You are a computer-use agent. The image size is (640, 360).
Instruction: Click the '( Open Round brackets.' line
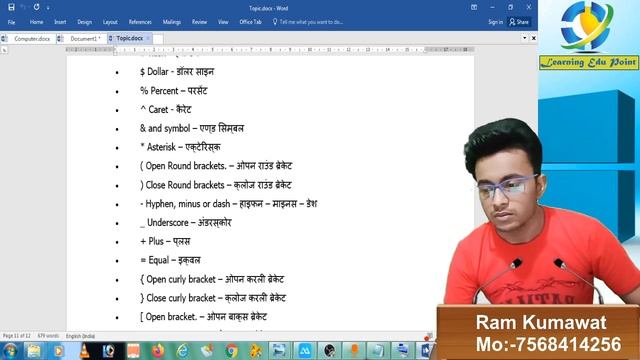[x=216, y=166]
